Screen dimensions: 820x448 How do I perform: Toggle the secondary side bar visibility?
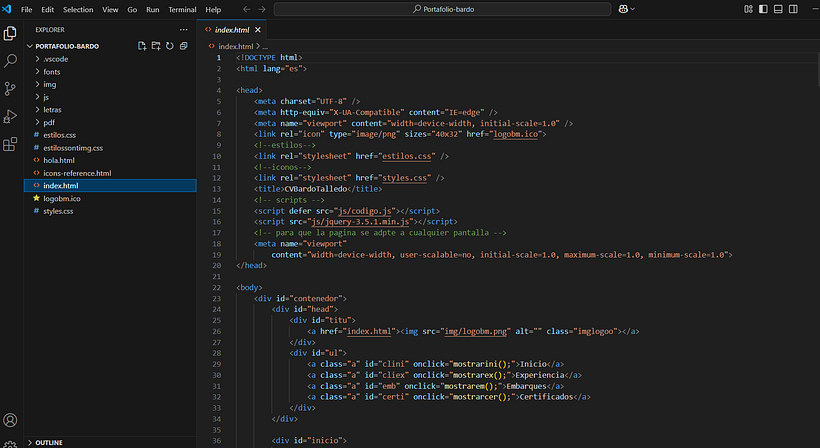pos(793,9)
